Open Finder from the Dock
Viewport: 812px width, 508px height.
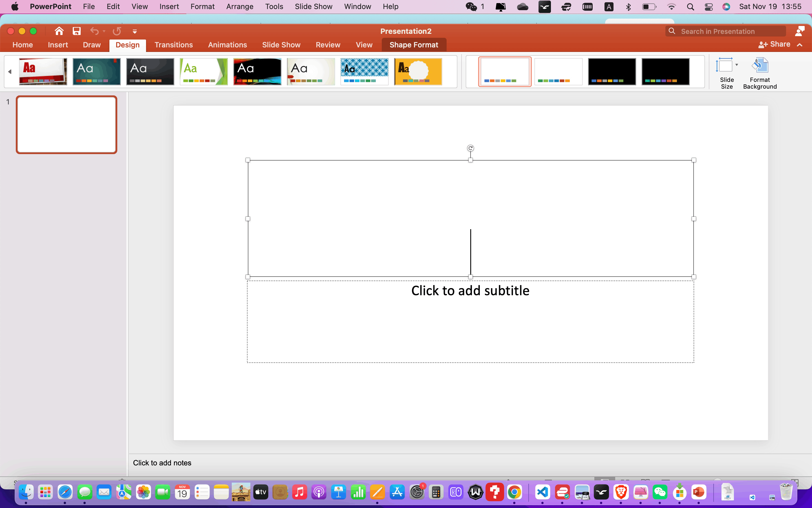point(26,492)
